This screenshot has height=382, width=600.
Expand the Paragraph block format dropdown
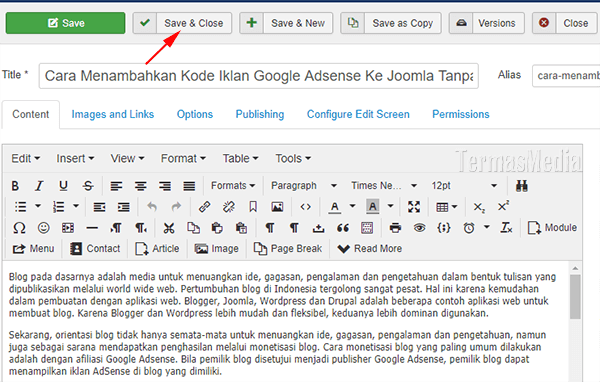click(304, 186)
